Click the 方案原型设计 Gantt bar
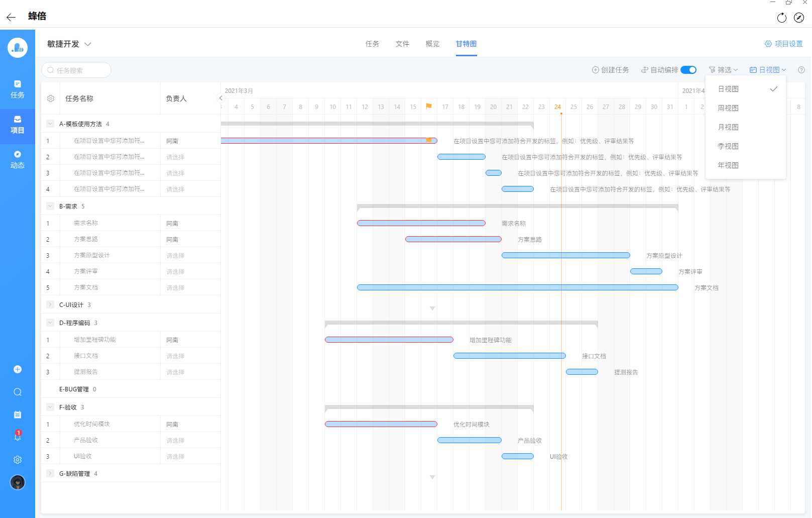 point(565,255)
